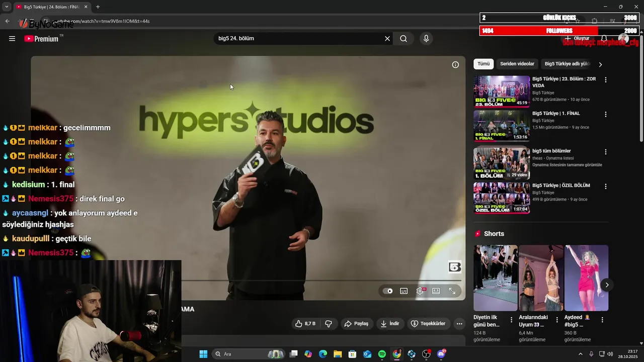Open the 29 video playlist thumbnail
Screen dimensions: 644x362
pyautogui.click(x=502, y=163)
